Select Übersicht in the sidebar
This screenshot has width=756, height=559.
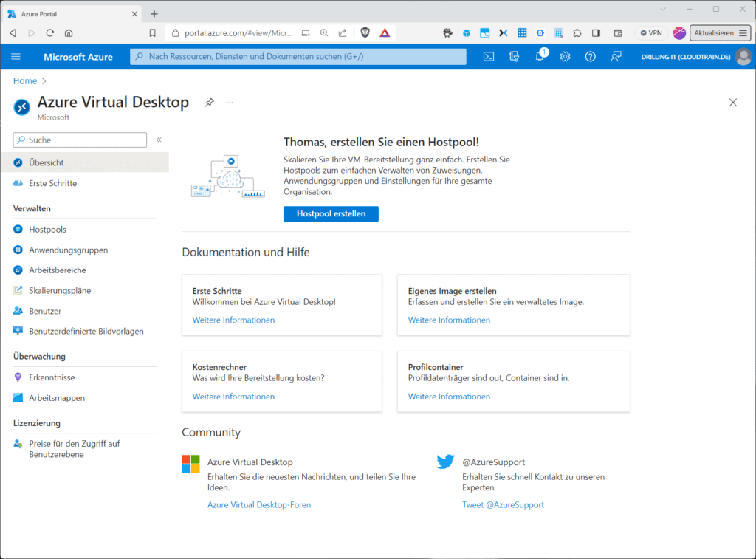(85, 162)
